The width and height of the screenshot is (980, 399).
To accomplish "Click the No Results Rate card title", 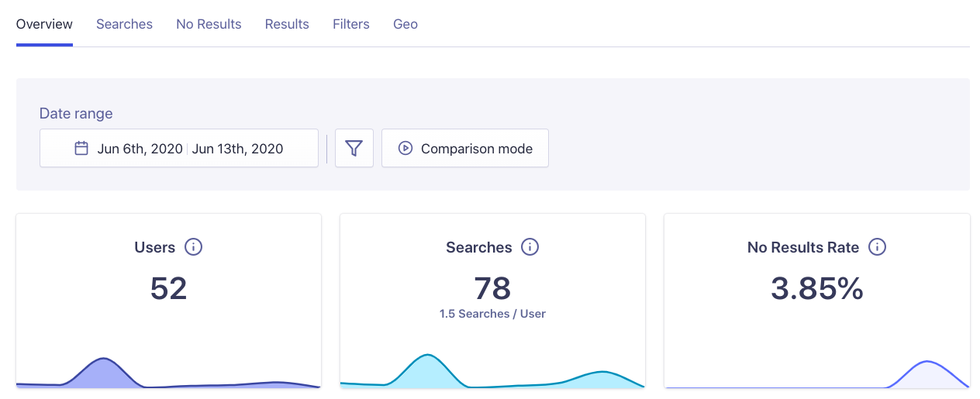I will [x=803, y=247].
